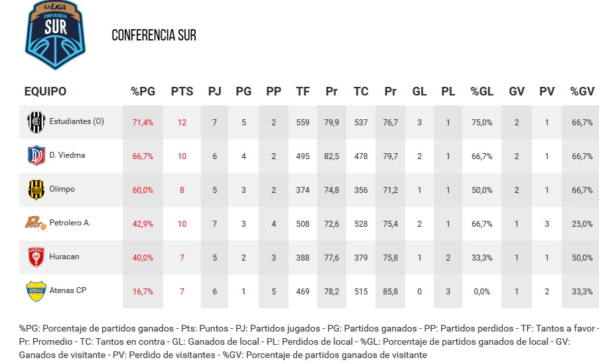Click the Atenas CP team crest

pyautogui.click(x=36, y=291)
